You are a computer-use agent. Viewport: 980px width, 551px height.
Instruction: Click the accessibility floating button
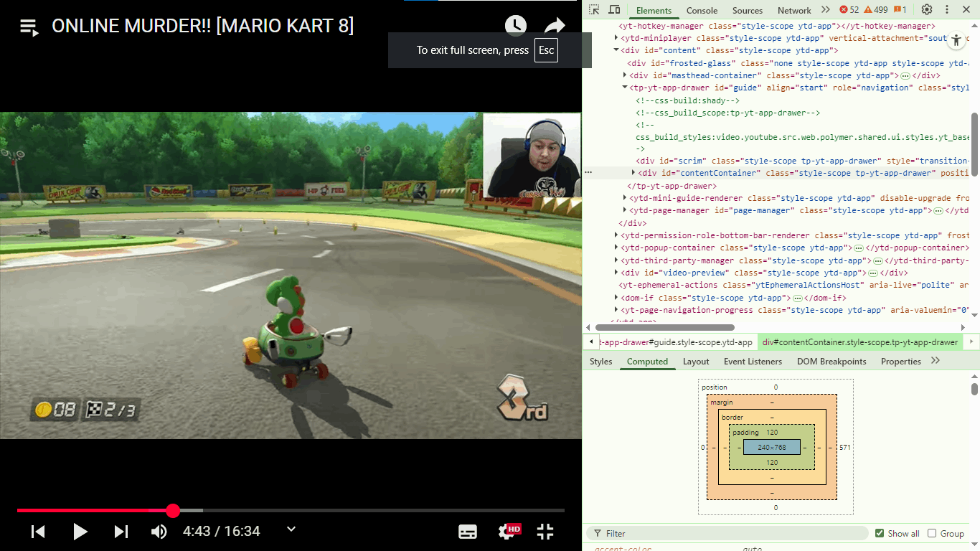pos(956,41)
